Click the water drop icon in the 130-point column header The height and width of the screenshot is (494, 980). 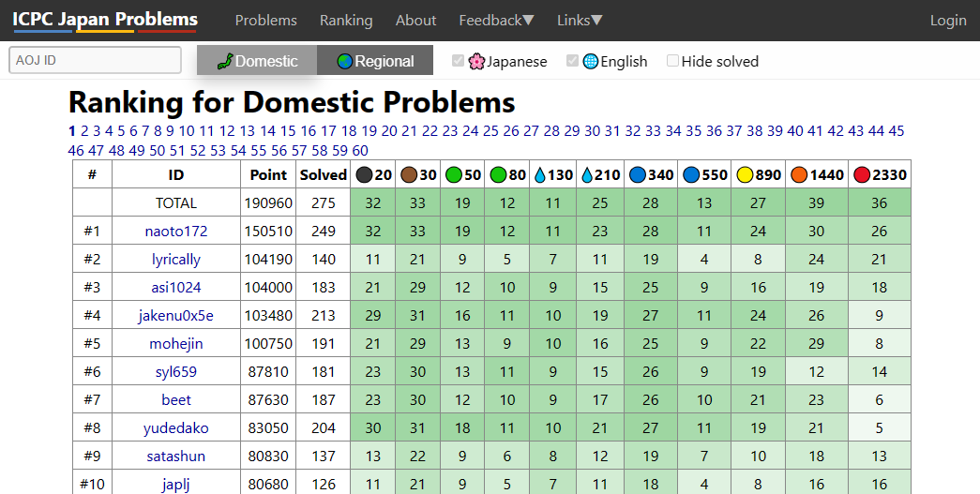pyautogui.click(x=539, y=175)
